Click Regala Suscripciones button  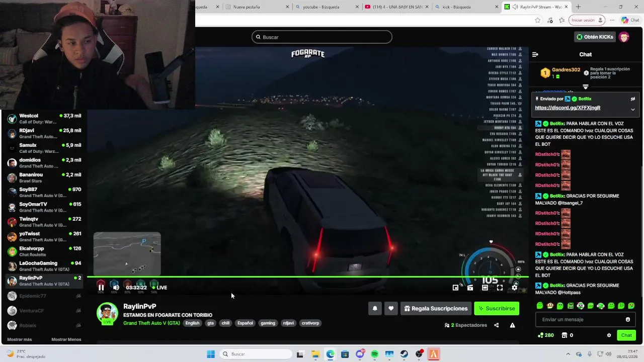[x=436, y=309]
